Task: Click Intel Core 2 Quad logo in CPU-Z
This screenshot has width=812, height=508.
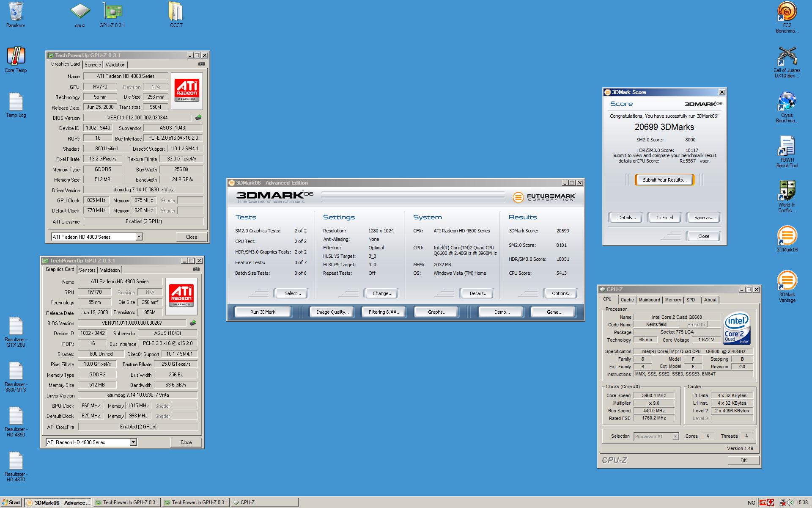Action: point(737,329)
